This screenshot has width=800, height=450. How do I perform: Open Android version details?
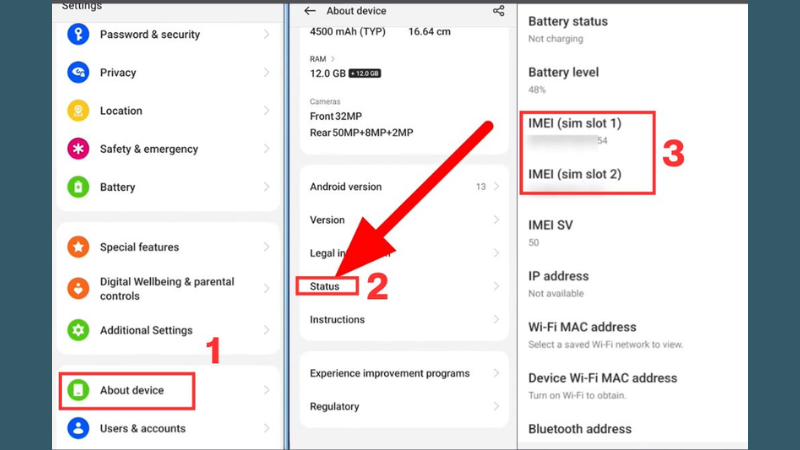click(x=404, y=187)
